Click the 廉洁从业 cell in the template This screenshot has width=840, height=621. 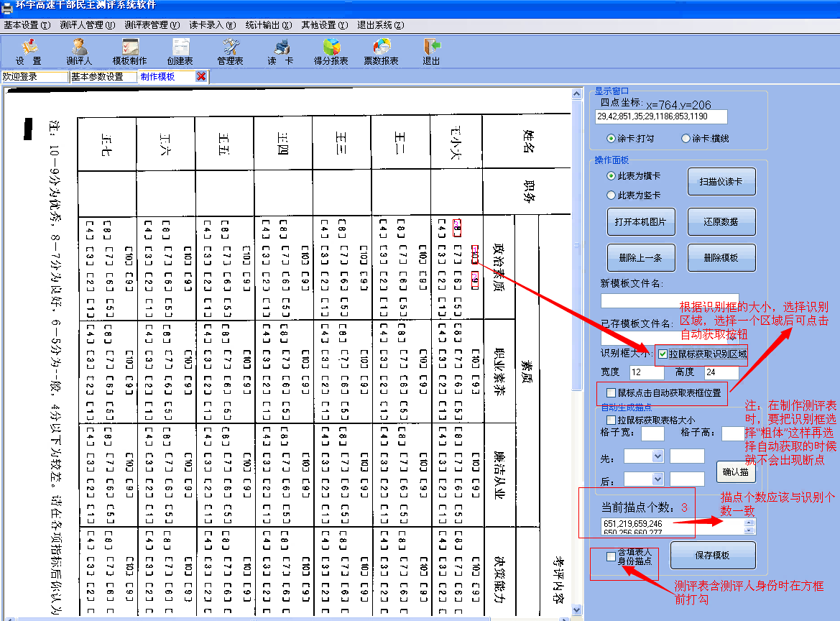pos(499,474)
